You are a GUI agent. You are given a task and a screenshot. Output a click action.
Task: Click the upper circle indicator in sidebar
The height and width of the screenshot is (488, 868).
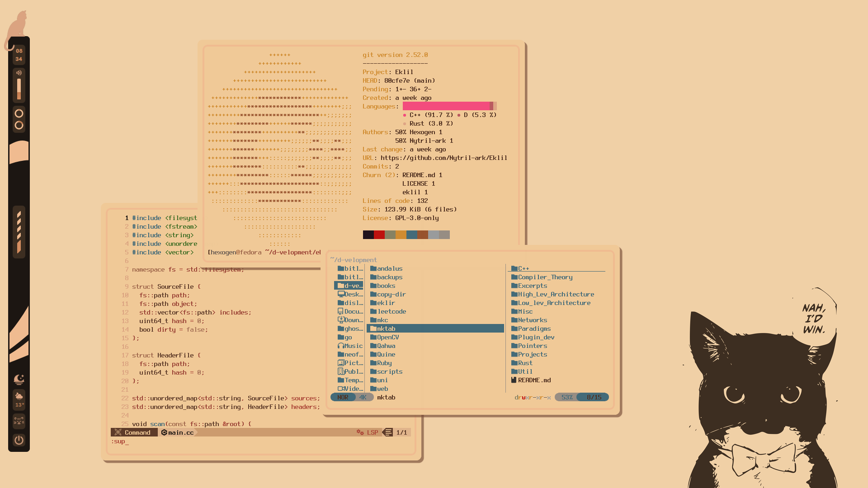(x=19, y=113)
